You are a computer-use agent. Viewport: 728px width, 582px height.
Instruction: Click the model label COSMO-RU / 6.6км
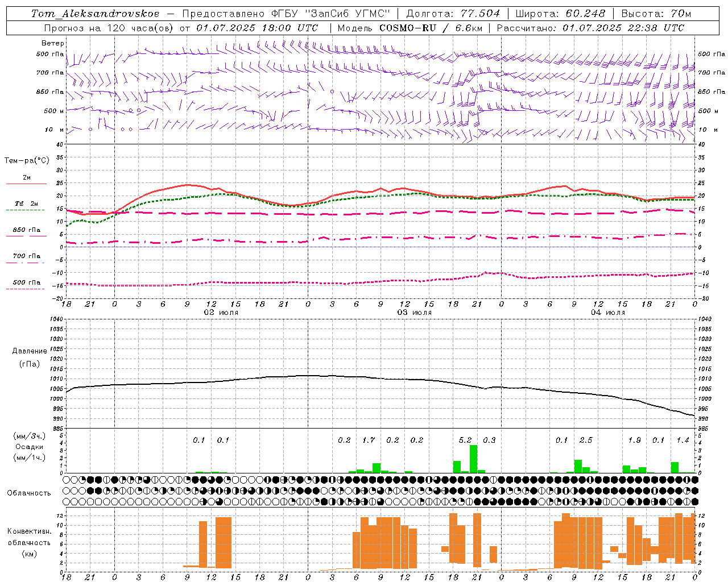point(431,28)
